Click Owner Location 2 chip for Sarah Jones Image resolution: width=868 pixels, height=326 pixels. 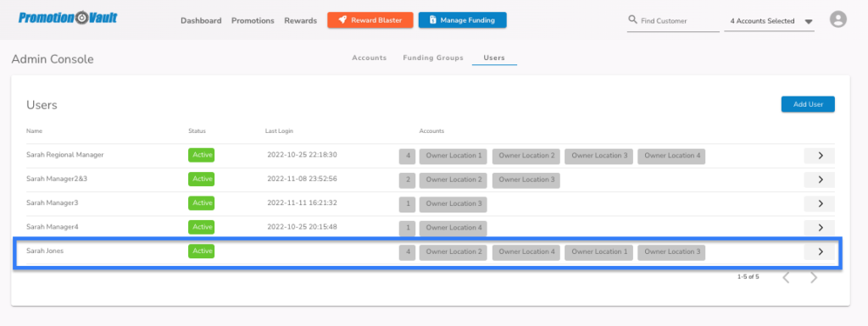pos(453,252)
